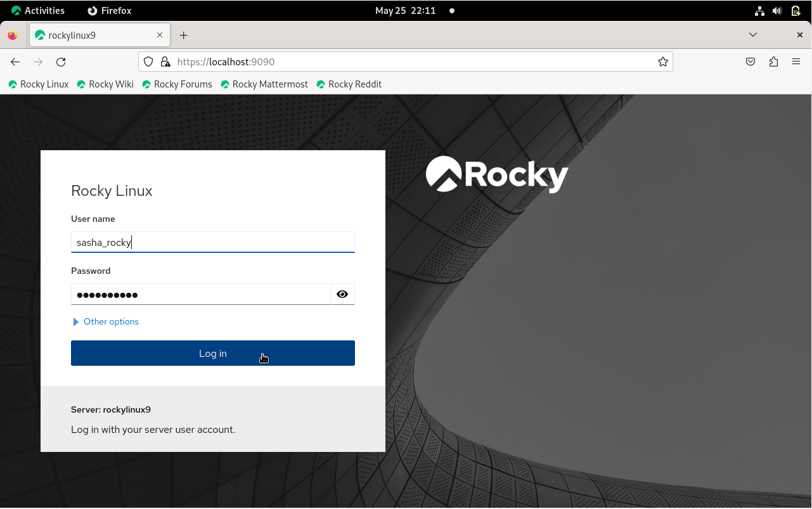Bookmark this page with the star icon
The image size is (812, 509).
pyautogui.click(x=662, y=61)
